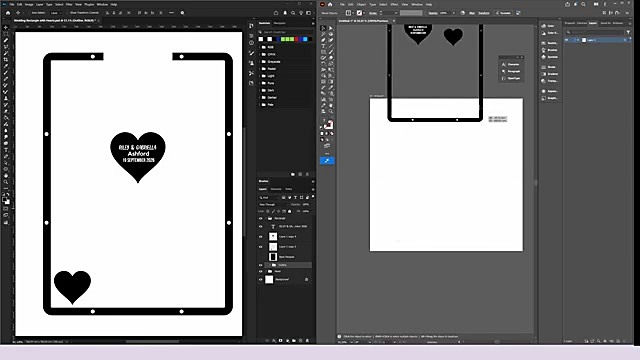Open Photoshop Filter menu
640x360 pixels.
pyautogui.click(x=69, y=4)
